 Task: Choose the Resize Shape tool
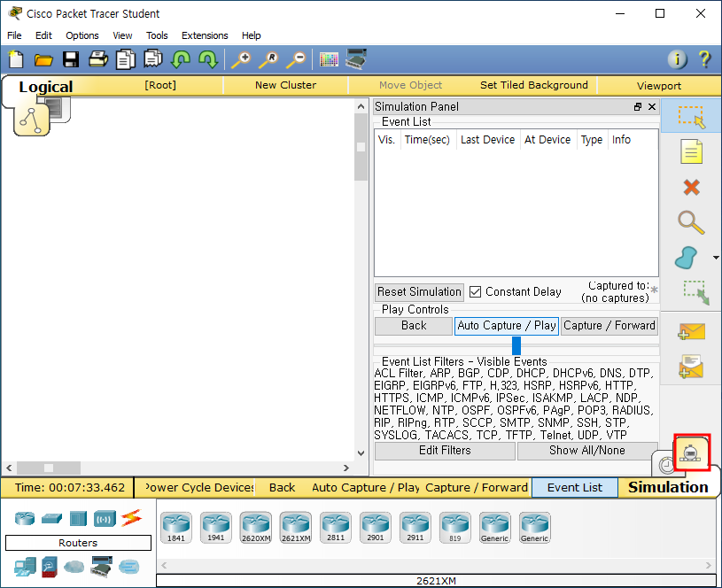click(696, 293)
